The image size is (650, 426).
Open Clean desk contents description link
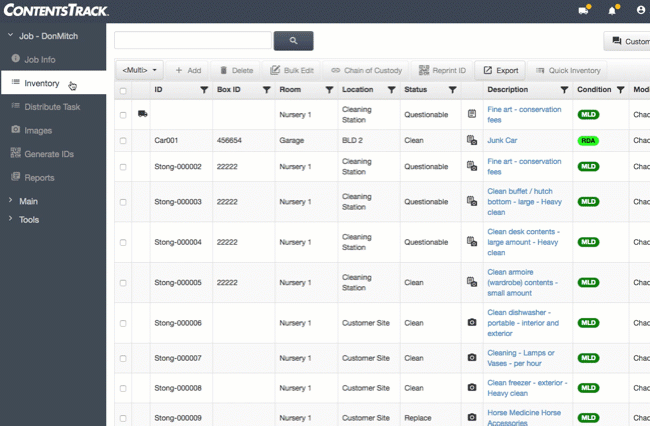(523, 242)
